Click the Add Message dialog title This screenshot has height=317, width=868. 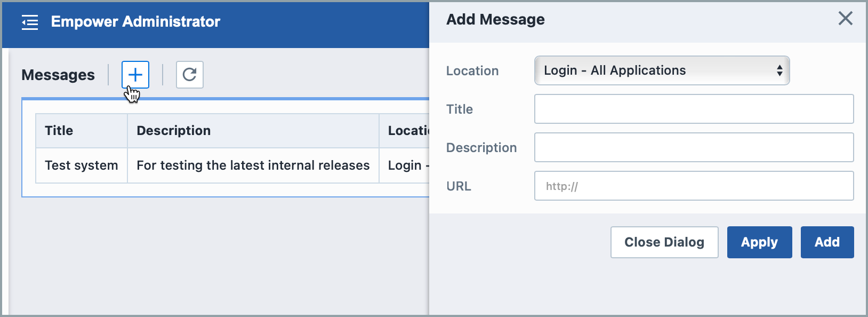tap(495, 20)
